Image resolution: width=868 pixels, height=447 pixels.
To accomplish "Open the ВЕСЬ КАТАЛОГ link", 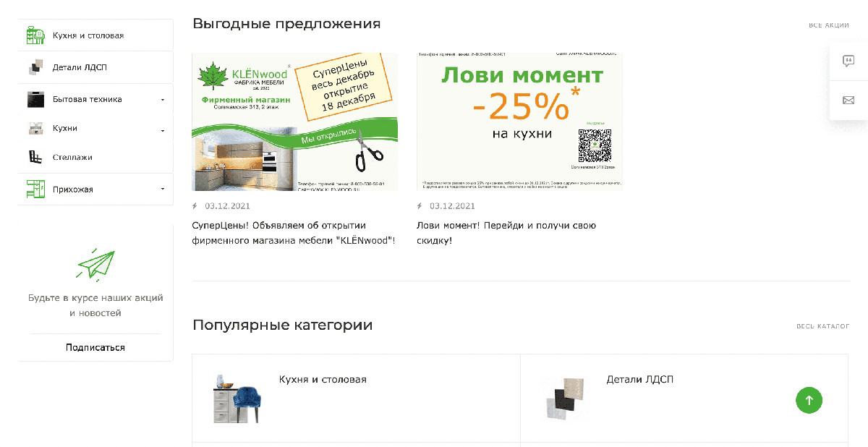I will 823,326.
